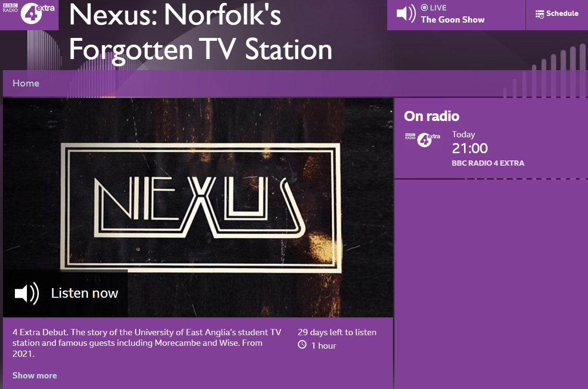Click the BBC Radio 4 Extra header logo
The image size is (588, 389).
[29, 13]
